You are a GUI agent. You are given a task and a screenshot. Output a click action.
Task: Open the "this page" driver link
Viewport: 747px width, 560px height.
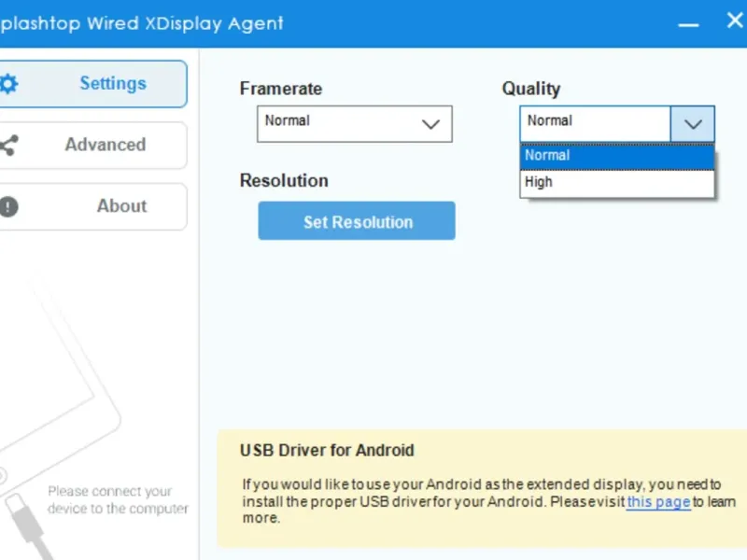click(x=658, y=502)
